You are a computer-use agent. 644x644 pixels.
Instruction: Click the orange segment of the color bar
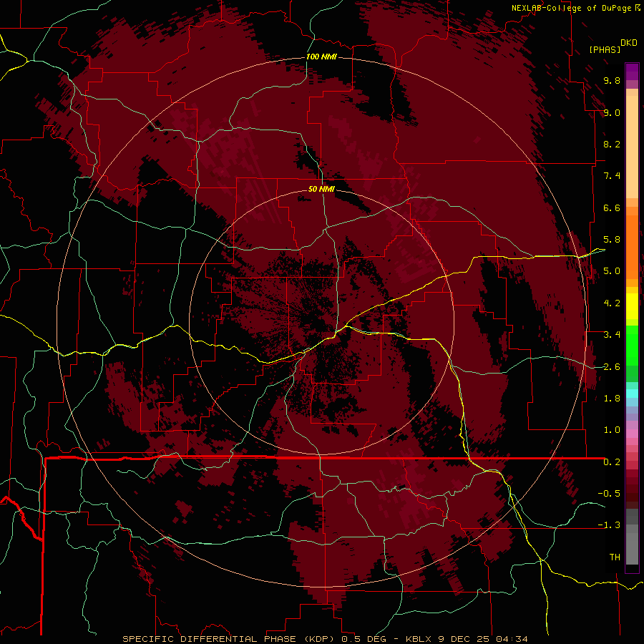coord(632,246)
